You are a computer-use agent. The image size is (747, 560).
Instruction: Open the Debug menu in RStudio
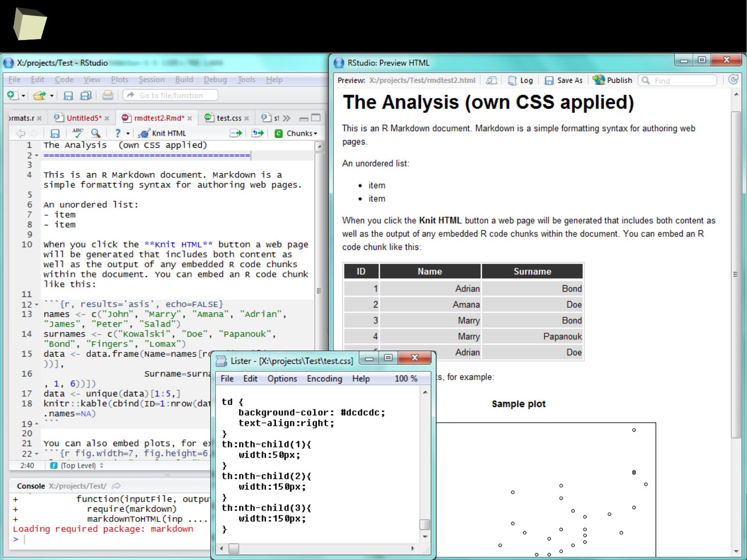click(215, 80)
